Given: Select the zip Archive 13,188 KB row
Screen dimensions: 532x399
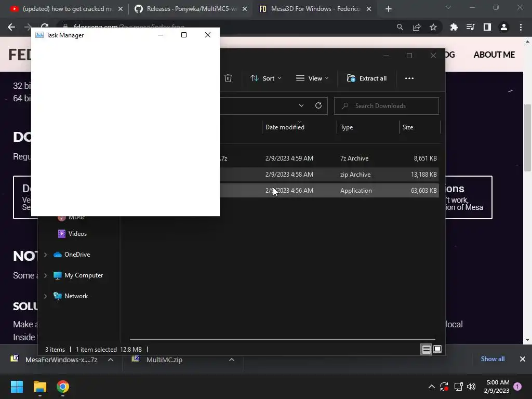Looking at the screenshot, I should pyautogui.click(x=329, y=175).
